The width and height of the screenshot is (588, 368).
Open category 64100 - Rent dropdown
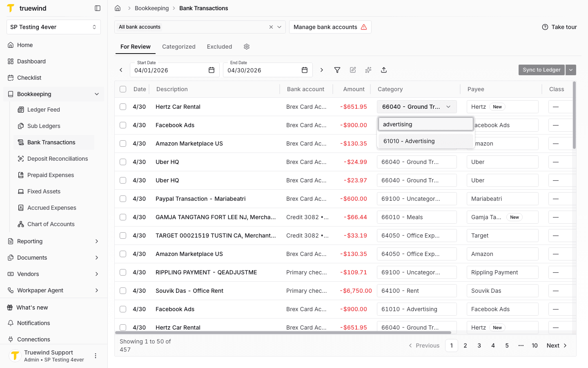tap(417, 291)
